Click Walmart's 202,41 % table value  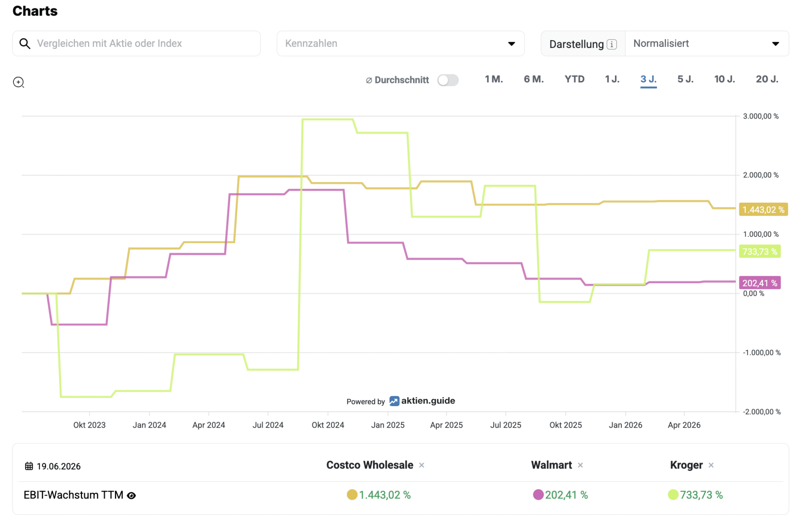tap(566, 495)
